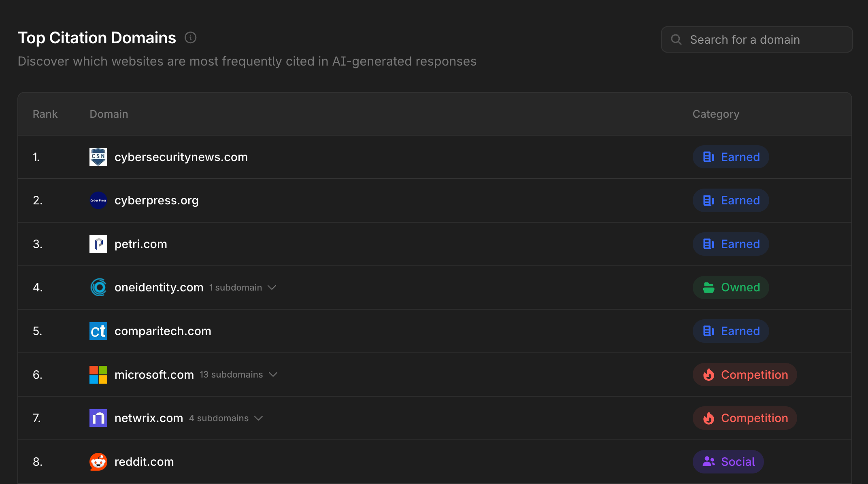Click the Netwrix logo icon
The height and width of the screenshot is (484, 868).
click(x=98, y=418)
